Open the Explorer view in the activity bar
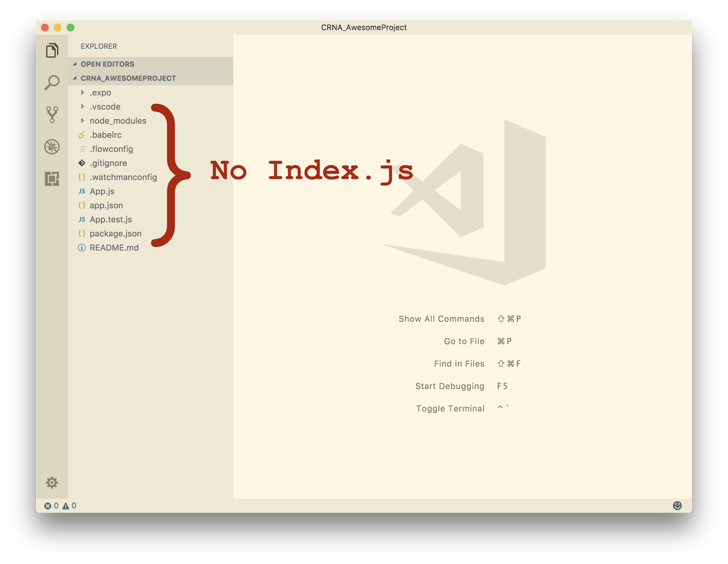 point(52,51)
